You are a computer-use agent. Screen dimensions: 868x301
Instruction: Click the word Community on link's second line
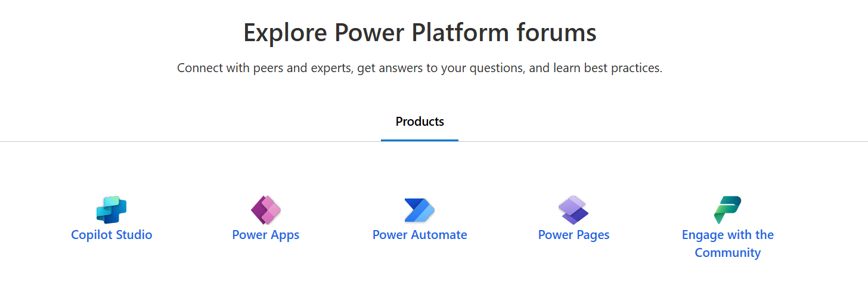[x=728, y=253]
